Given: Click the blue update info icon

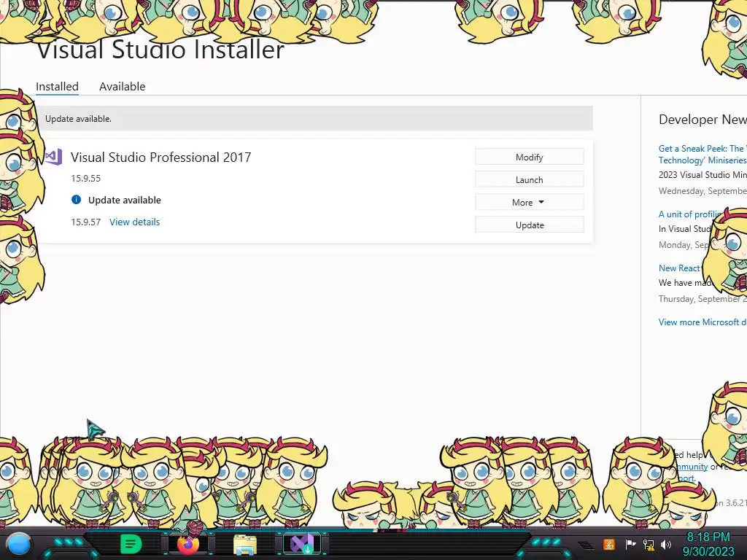Looking at the screenshot, I should tap(76, 200).
